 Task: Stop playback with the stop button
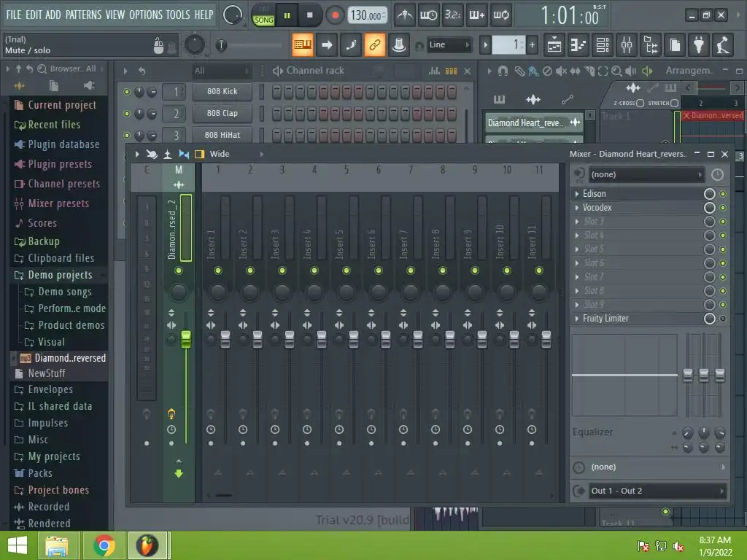click(309, 15)
